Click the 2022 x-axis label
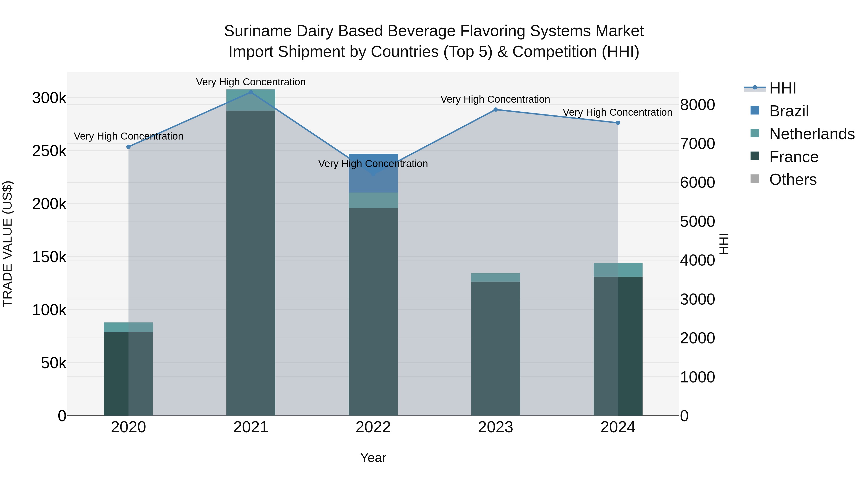This screenshot has height=488, width=868. 373,427
